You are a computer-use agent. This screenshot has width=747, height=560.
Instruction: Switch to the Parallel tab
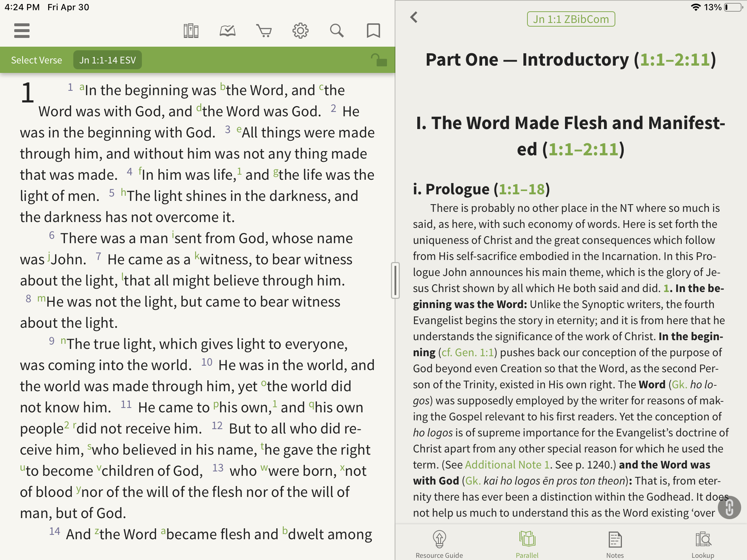(x=527, y=545)
